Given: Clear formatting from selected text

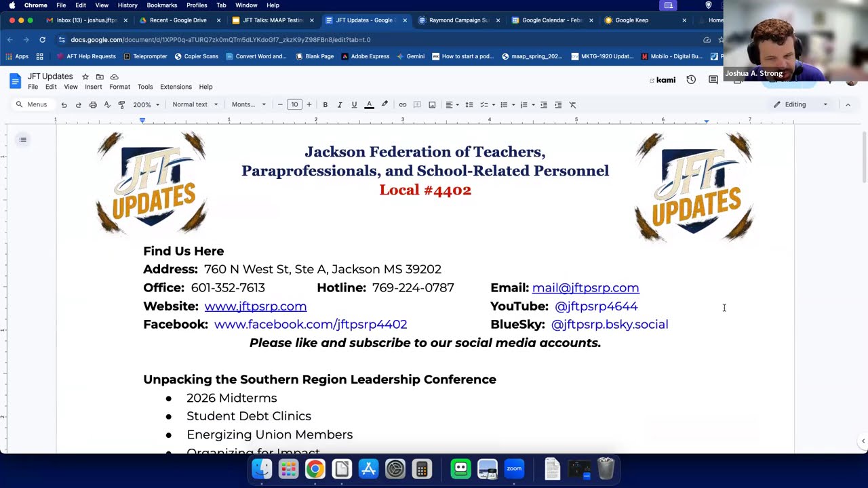Looking at the screenshot, I should [572, 104].
